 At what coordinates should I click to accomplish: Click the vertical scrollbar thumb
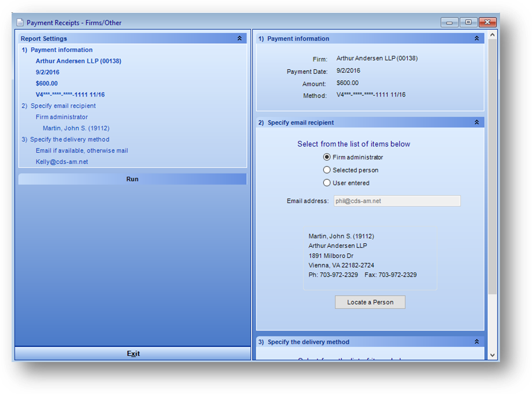[x=492, y=166]
